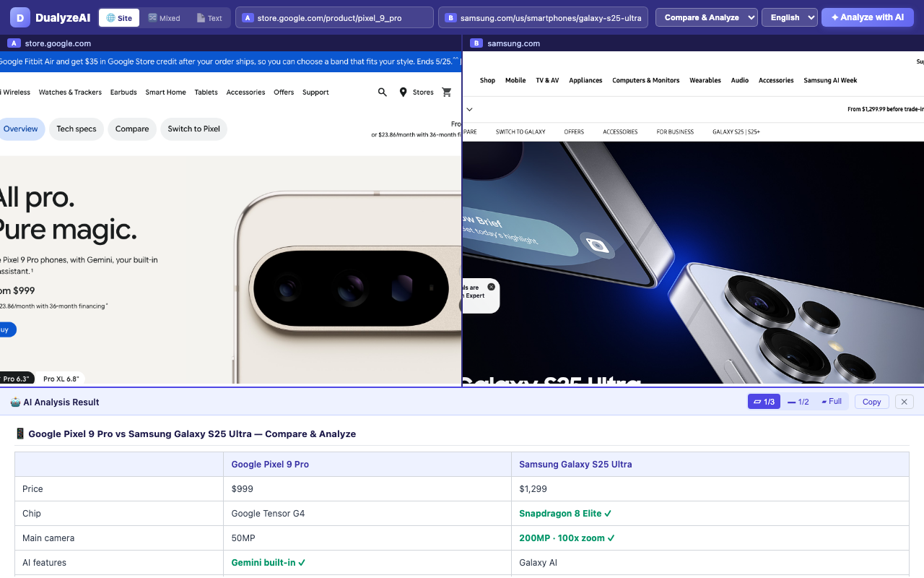
Task: Copy the AI analysis result
Action: 871,402
